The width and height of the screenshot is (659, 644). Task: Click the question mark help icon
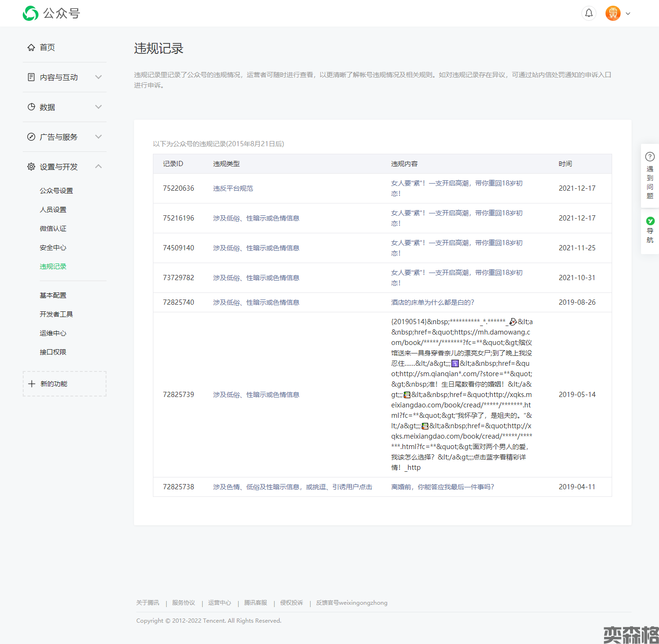650,157
